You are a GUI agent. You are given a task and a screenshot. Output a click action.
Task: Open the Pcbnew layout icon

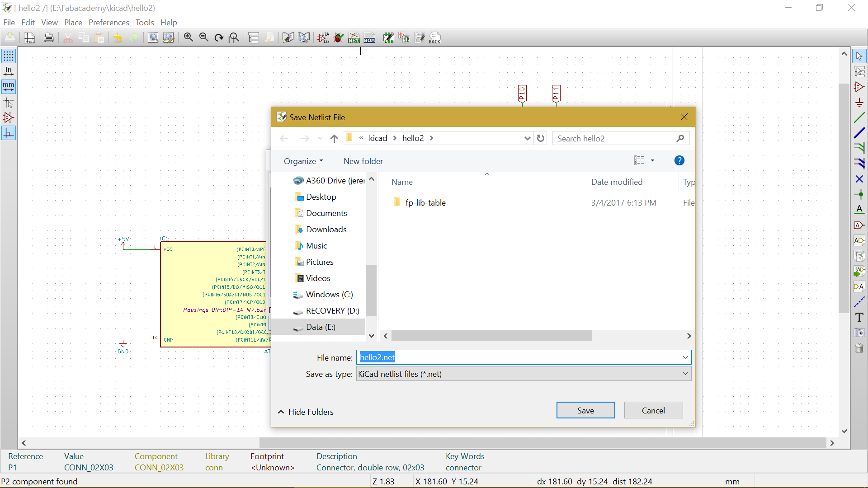pyautogui.click(x=420, y=38)
